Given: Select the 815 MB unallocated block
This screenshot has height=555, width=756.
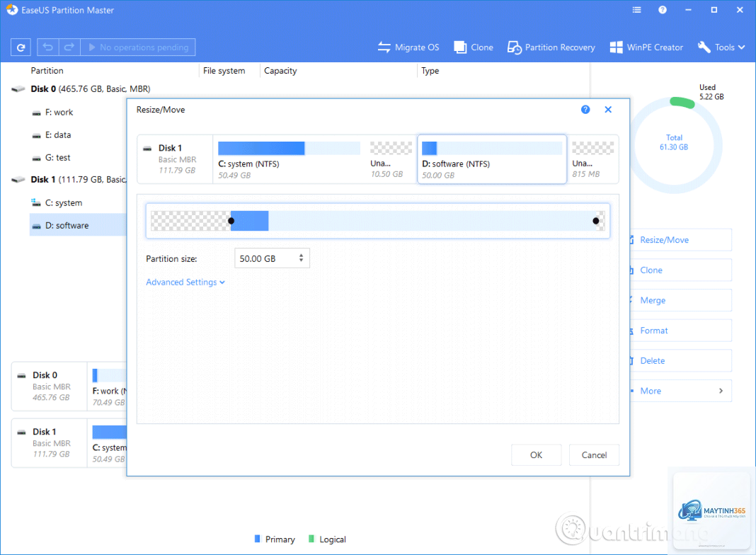Looking at the screenshot, I should click(592, 160).
